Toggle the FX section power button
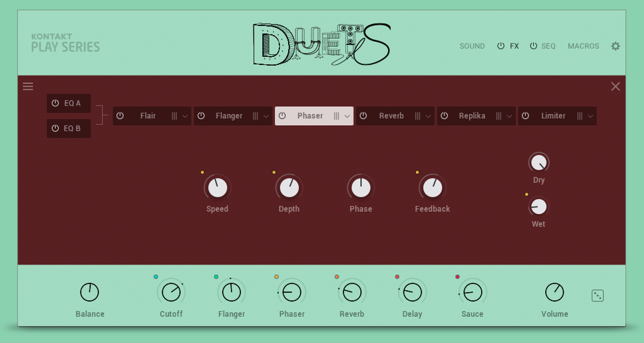This screenshot has width=644, height=343. point(501,46)
